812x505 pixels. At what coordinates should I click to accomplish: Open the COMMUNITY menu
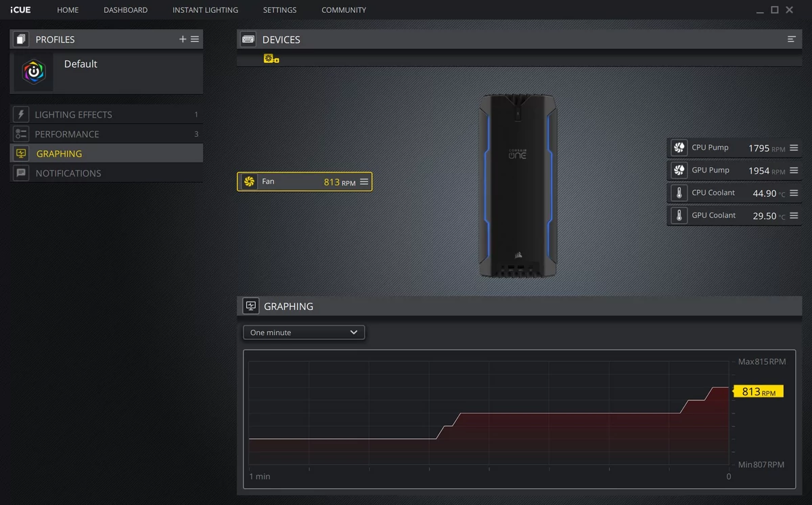pos(344,10)
